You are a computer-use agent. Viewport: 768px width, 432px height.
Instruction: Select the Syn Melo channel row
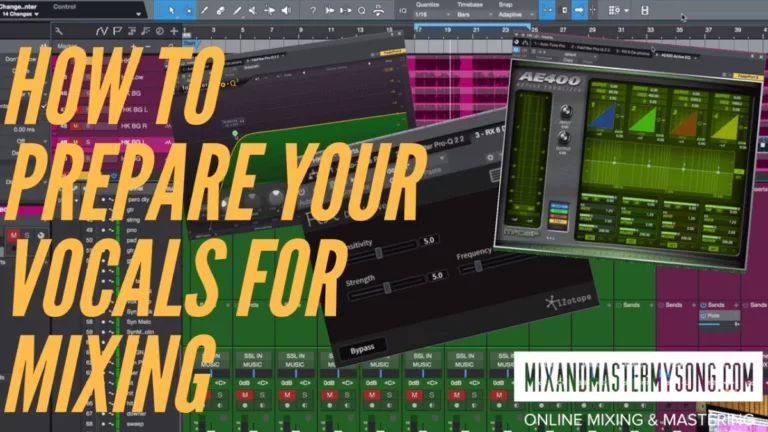pyautogui.click(x=138, y=322)
